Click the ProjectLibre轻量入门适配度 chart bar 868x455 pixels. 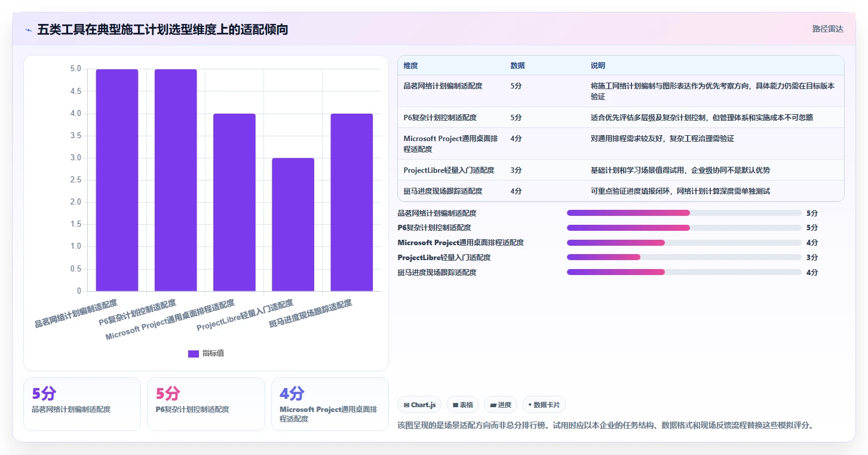pyautogui.click(x=293, y=224)
